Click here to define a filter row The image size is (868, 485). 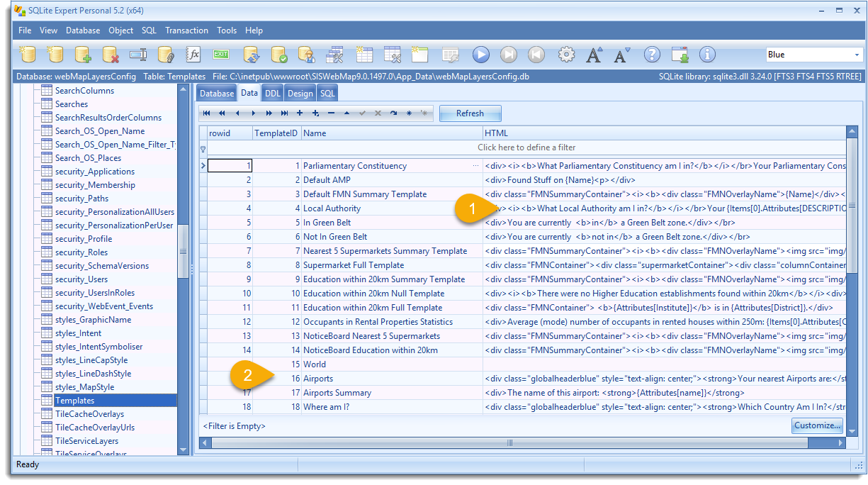pos(526,147)
